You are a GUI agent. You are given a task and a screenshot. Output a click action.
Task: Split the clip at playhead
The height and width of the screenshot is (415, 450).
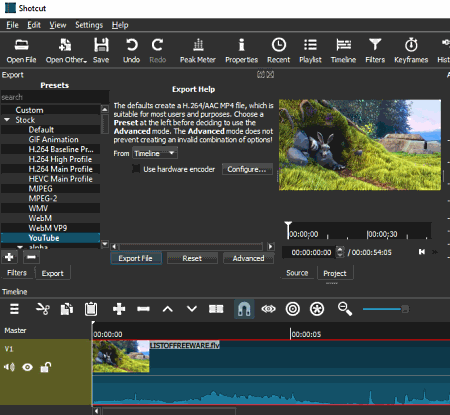216,309
